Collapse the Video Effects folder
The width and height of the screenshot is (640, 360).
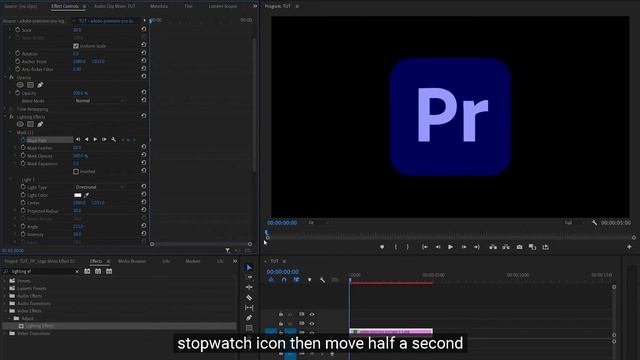coord(5,311)
